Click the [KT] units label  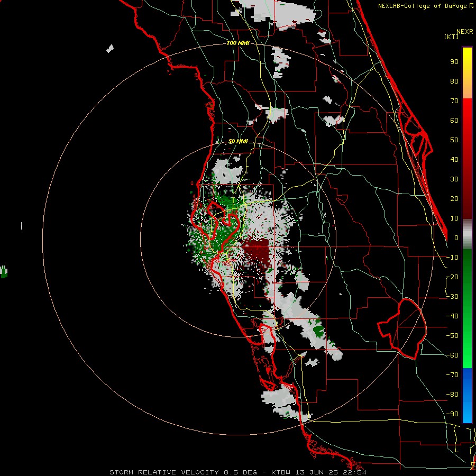click(451, 36)
